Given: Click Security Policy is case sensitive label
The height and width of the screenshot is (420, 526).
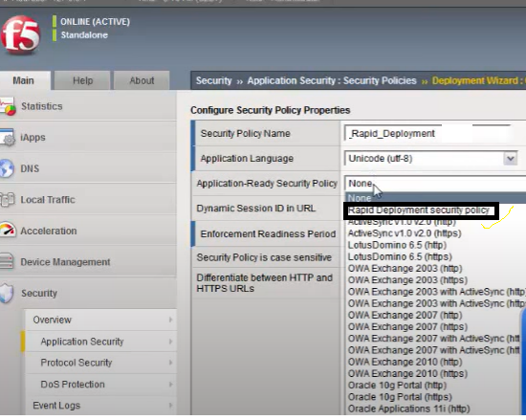Looking at the screenshot, I should [x=264, y=257].
